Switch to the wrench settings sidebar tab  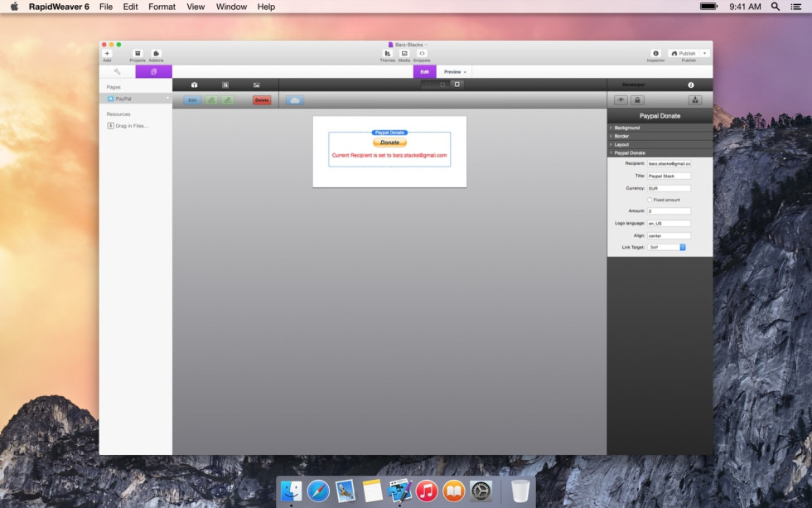[117, 71]
